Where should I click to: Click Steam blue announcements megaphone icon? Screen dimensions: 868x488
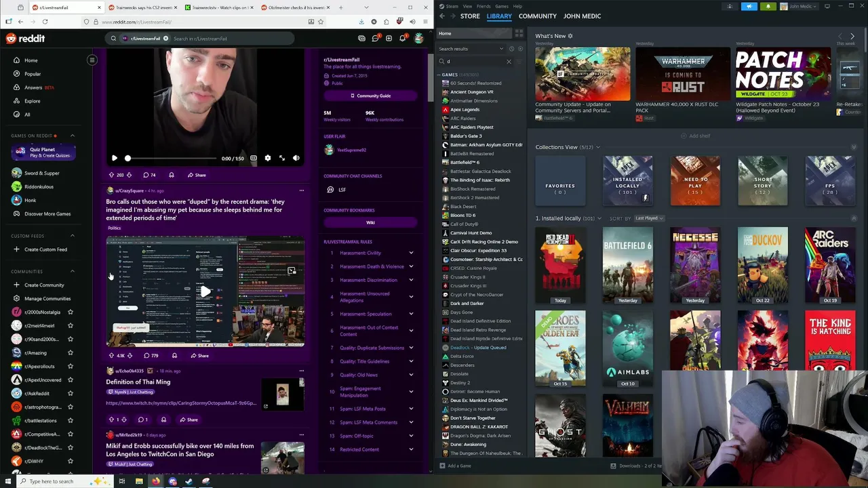click(x=749, y=6)
